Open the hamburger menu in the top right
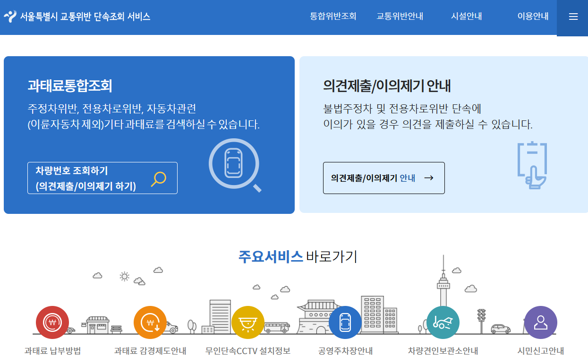This screenshot has height=364, width=588. (x=573, y=16)
